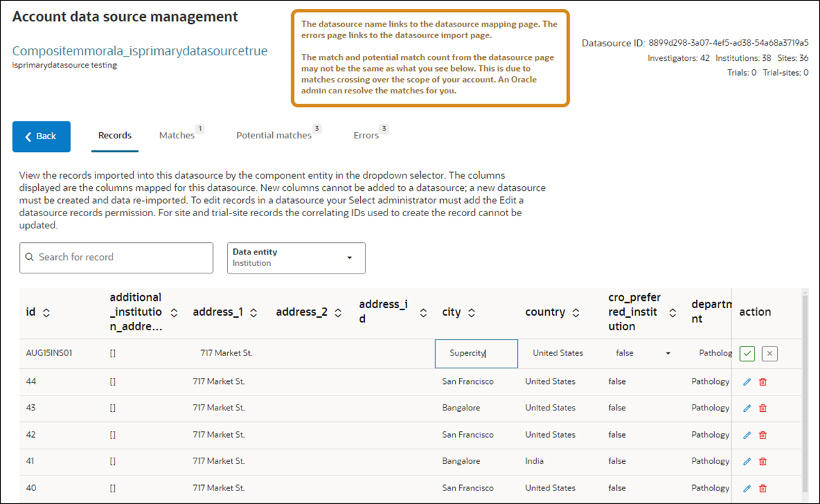Confirm edit with green checkmark for AUG15INS01

(x=747, y=353)
